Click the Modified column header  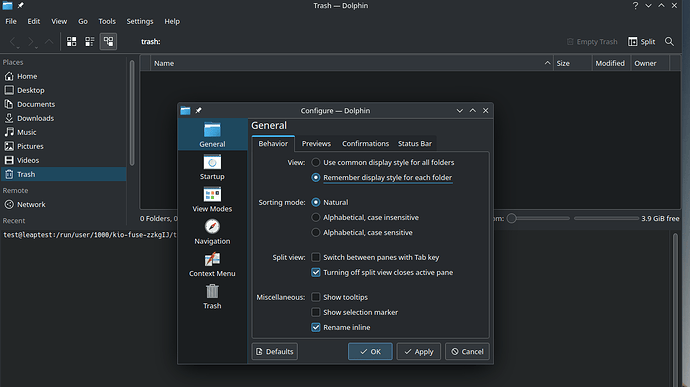tap(611, 63)
